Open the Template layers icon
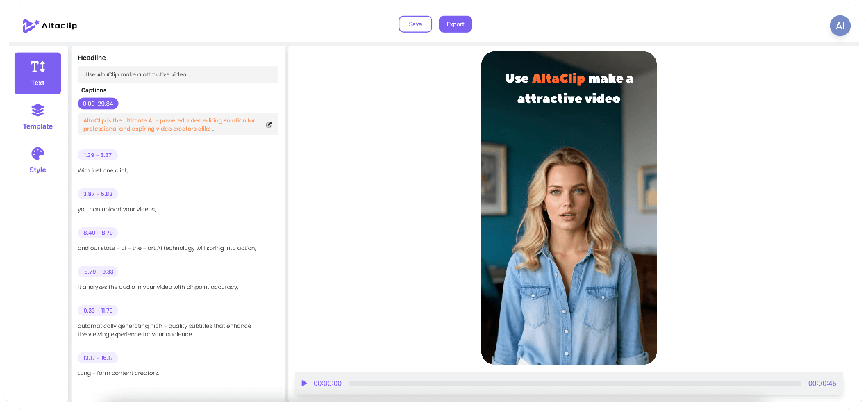 (x=37, y=110)
